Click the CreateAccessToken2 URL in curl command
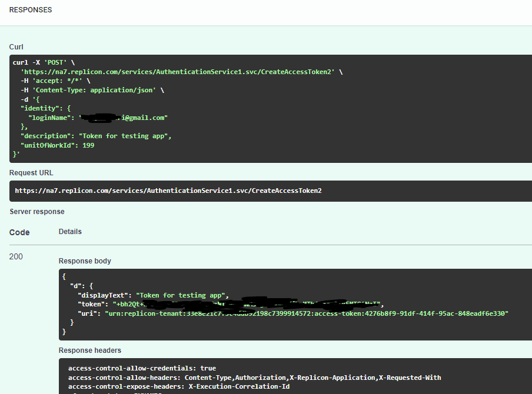 point(181,72)
